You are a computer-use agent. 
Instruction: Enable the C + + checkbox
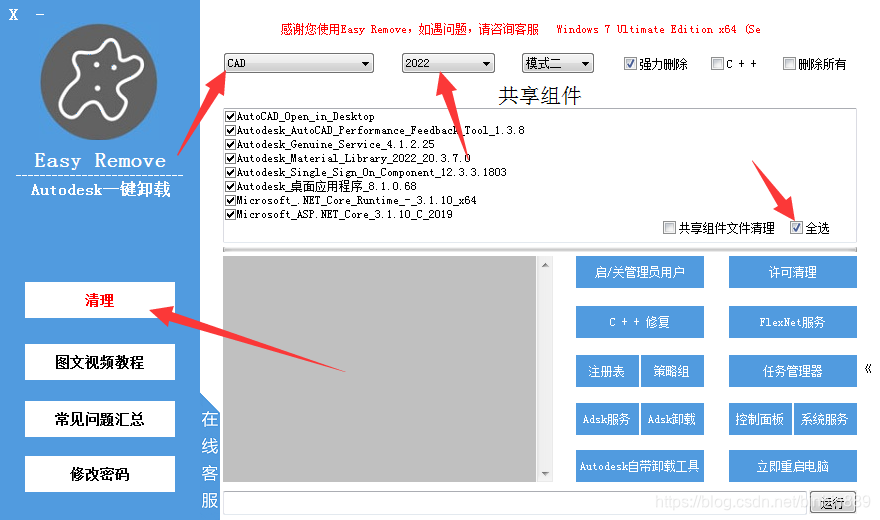717,63
